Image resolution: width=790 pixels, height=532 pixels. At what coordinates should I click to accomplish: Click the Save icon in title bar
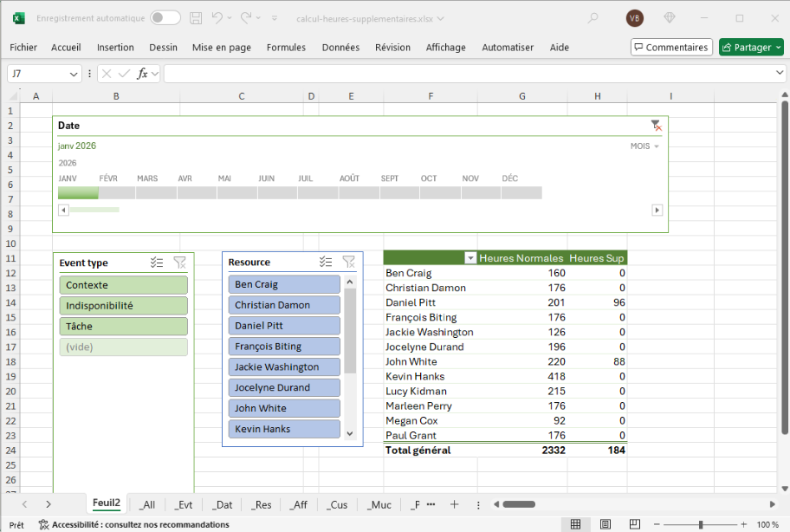click(x=196, y=18)
